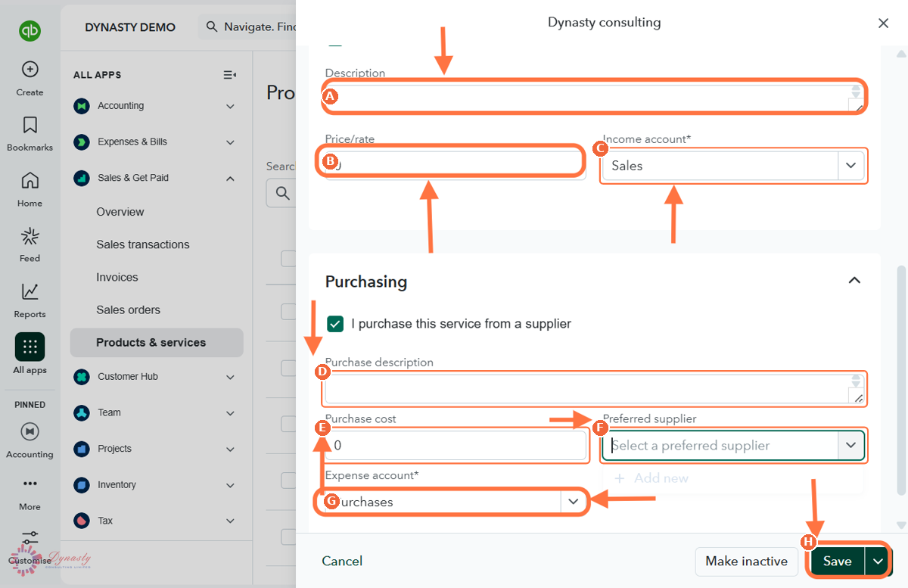Click the QuickBooks logo icon

tap(30, 31)
